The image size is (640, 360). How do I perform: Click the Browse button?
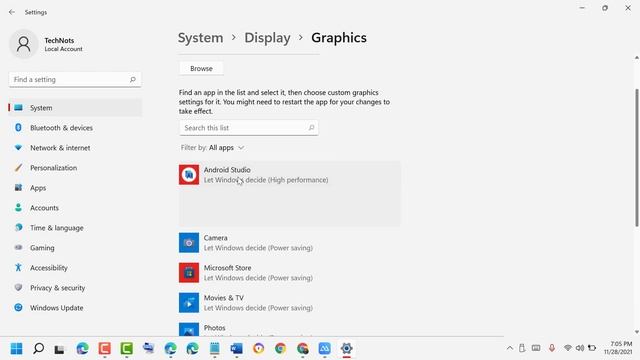[x=201, y=69]
